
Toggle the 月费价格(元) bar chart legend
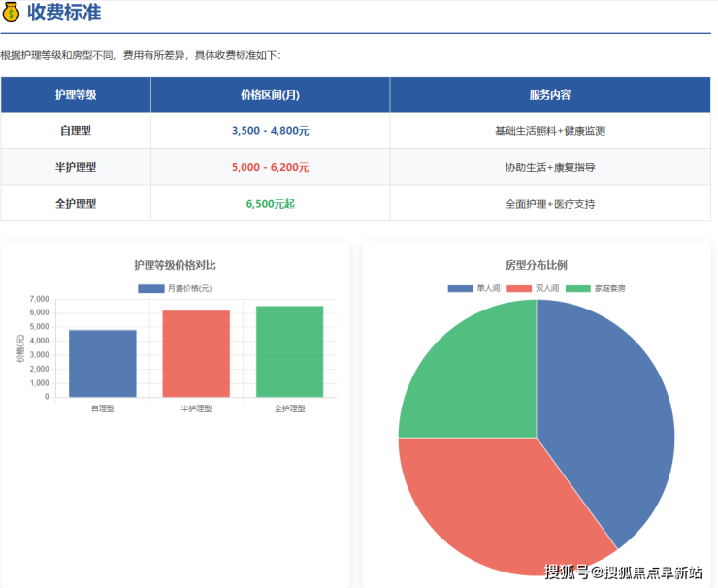point(175,288)
